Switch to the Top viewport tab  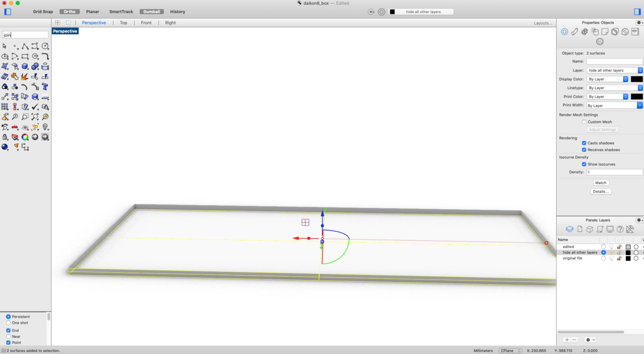(x=123, y=23)
